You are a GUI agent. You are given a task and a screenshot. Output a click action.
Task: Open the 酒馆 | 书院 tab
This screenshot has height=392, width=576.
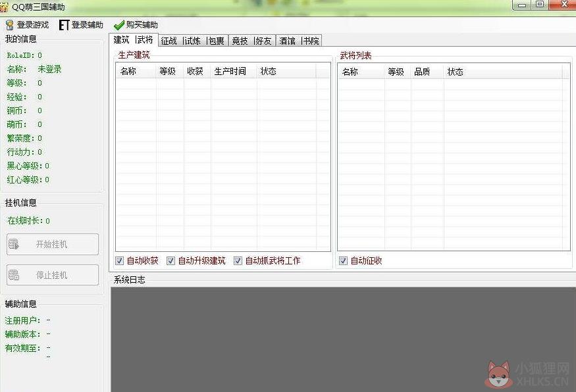coord(299,41)
